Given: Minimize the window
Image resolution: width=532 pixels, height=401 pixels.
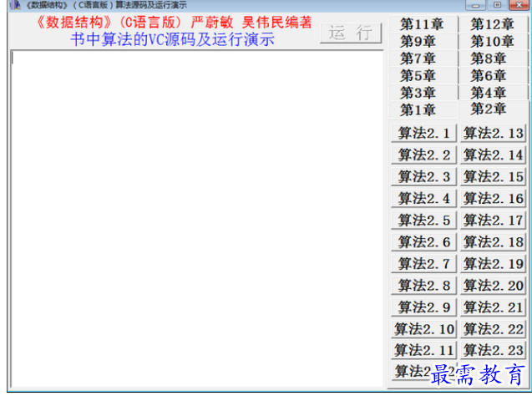Looking at the screenshot, I should (475, 5).
